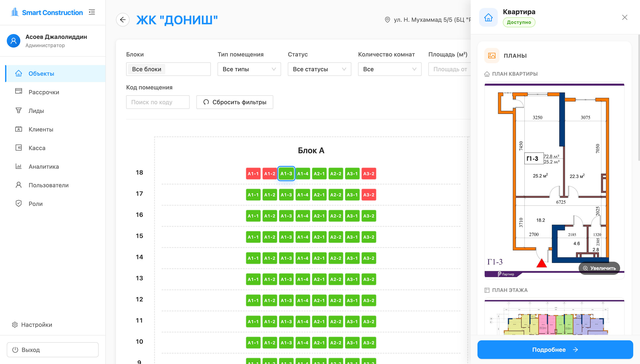The width and height of the screenshot is (640, 364).
Task: Click the Роли shield icon
Action: coord(19,203)
